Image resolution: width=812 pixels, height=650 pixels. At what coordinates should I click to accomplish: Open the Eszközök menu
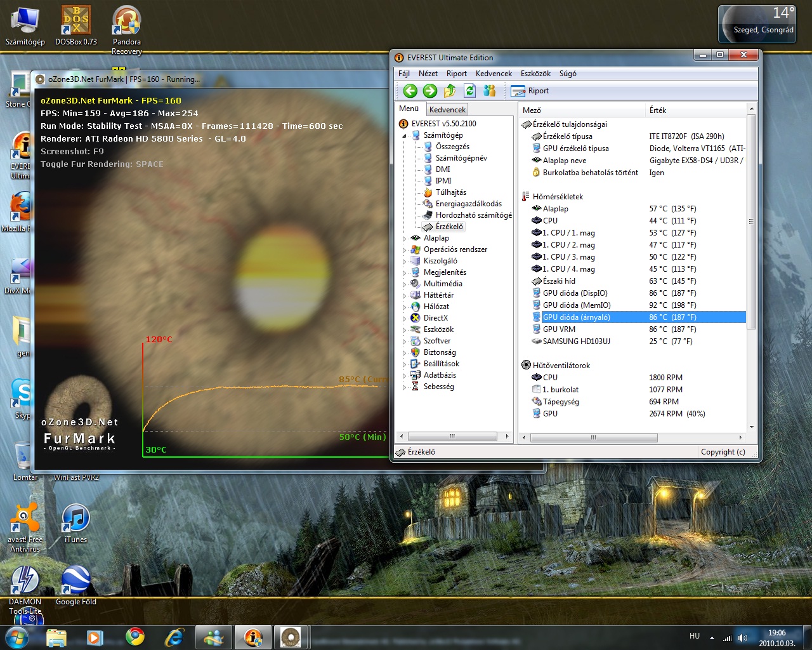pos(535,74)
